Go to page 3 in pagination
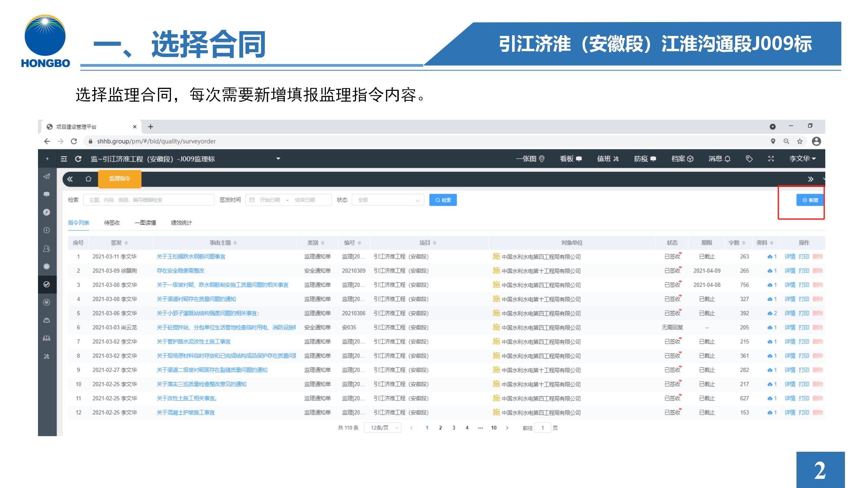The image size is (868, 488). point(454,428)
